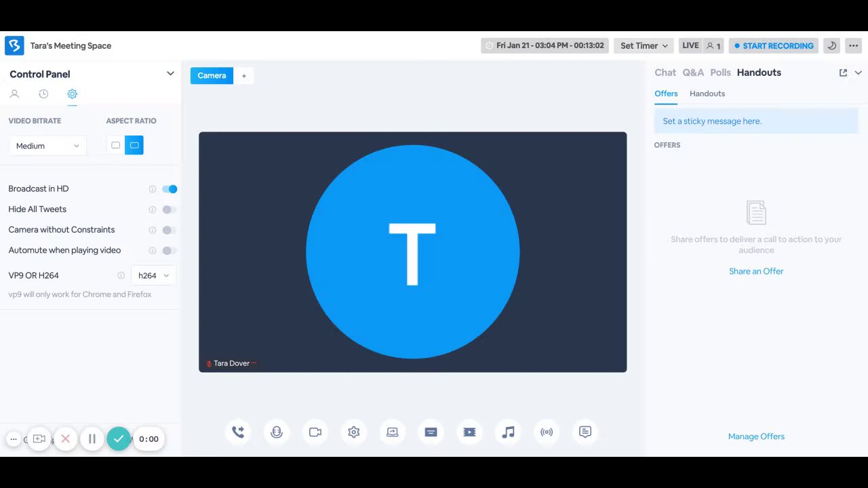Select the Handouts main tab
This screenshot has width=868, height=488.
[759, 73]
